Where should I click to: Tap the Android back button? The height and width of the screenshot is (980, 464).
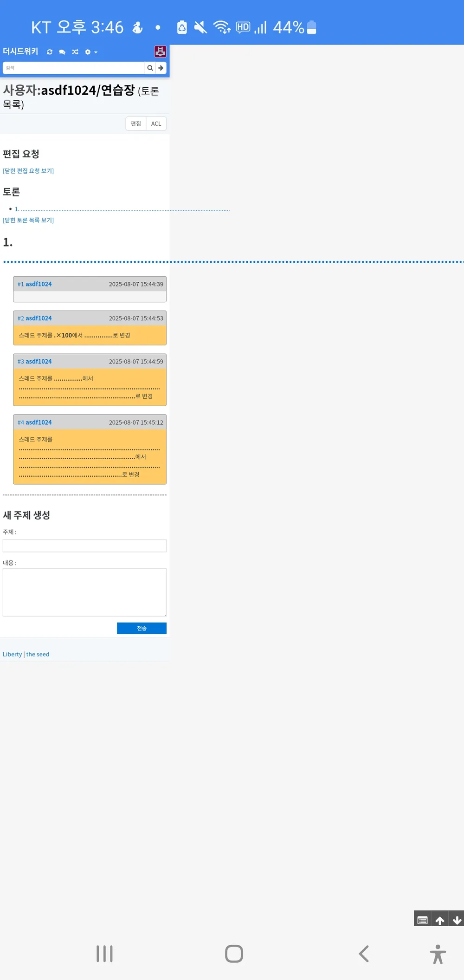point(364,954)
